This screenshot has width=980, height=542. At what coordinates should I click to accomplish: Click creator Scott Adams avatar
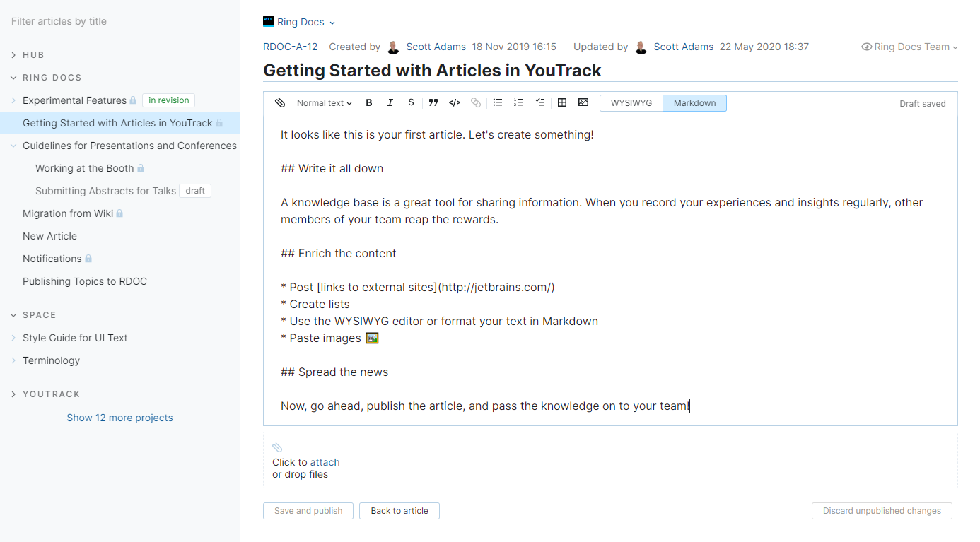393,47
